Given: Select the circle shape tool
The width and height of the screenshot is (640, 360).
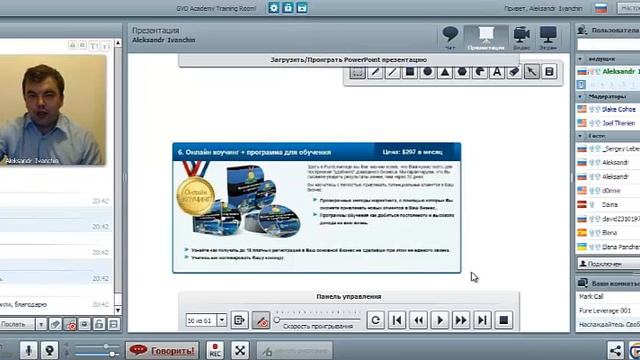Looking at the screenshot, I should click(427, 72).
